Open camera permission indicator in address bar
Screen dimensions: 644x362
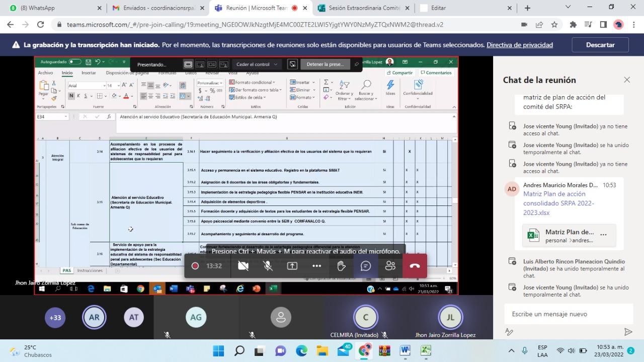coord(524,25)
